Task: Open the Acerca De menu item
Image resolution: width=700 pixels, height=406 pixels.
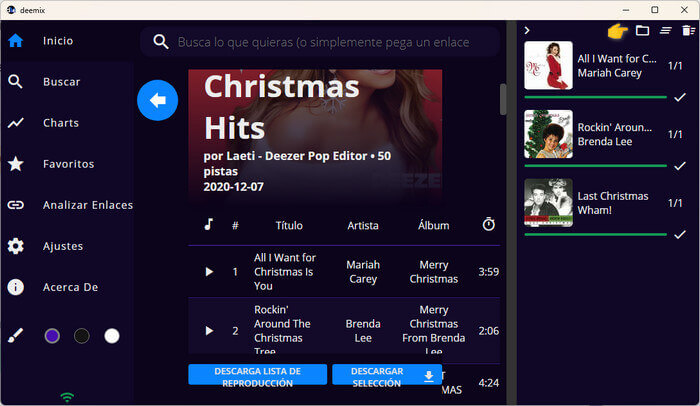Action: [67, 287]
